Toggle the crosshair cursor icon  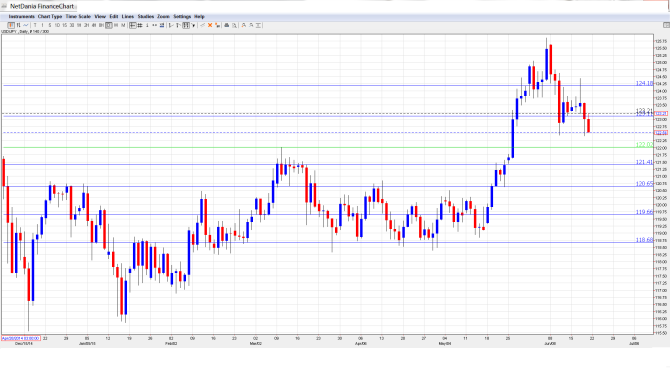click(x=132, y=25)
